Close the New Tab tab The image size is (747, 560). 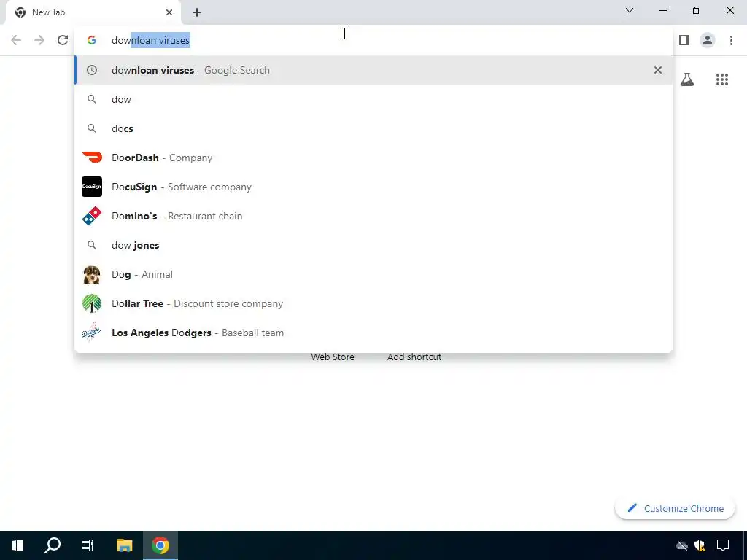pyautogui.click(x=169, y=12)
